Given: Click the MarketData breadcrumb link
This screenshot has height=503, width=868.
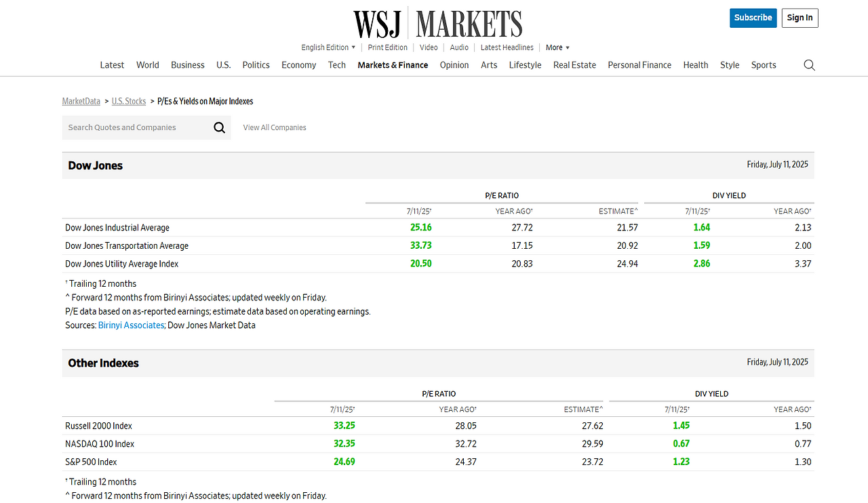Looking at the screenshot, I should [81, 101].
